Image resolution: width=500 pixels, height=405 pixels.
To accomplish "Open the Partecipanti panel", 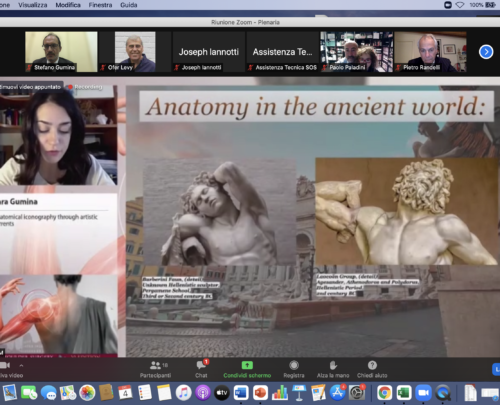I will (x=155, y=369).
